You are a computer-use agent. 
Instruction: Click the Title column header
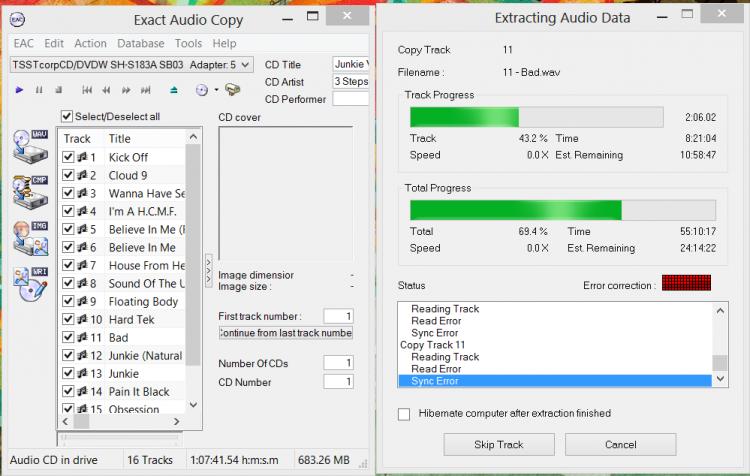(x=145, y=139)
